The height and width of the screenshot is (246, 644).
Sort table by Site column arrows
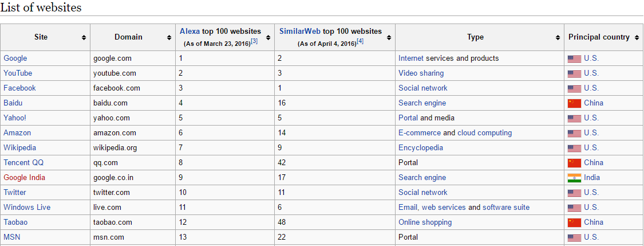(x=84, y=37)
